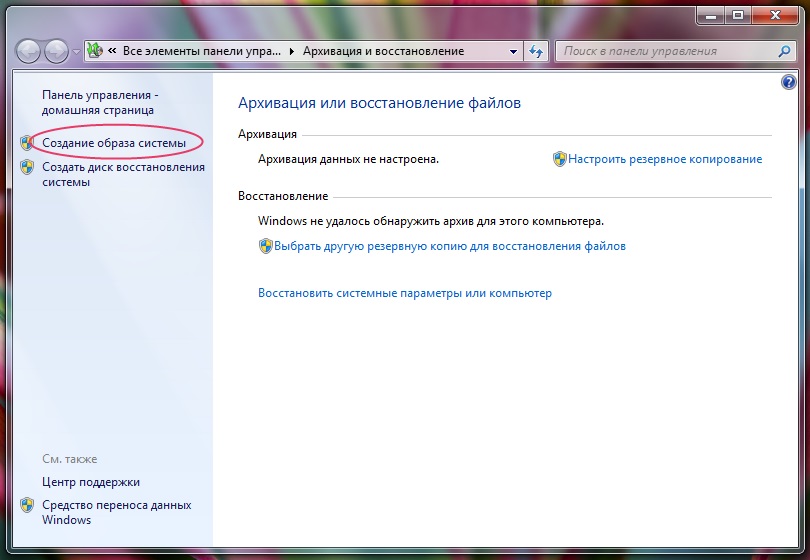Click the magnifier search icon
The height and width of the screenshot is (560, 810).
click(x=784, y=51)
